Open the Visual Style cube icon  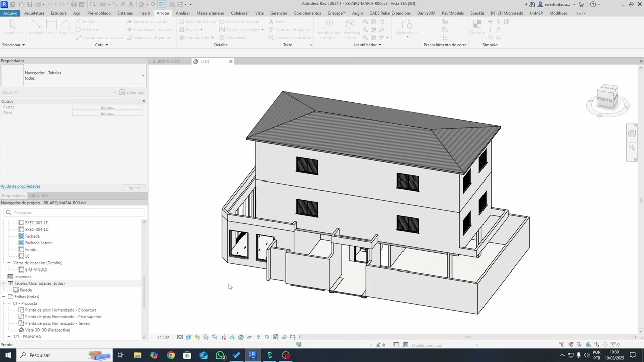[188, 337]
